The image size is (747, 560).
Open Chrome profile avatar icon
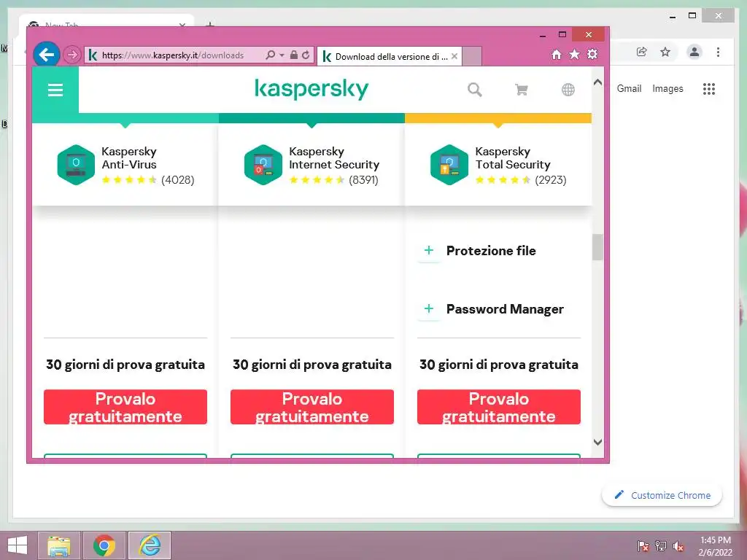coord(694,52)
